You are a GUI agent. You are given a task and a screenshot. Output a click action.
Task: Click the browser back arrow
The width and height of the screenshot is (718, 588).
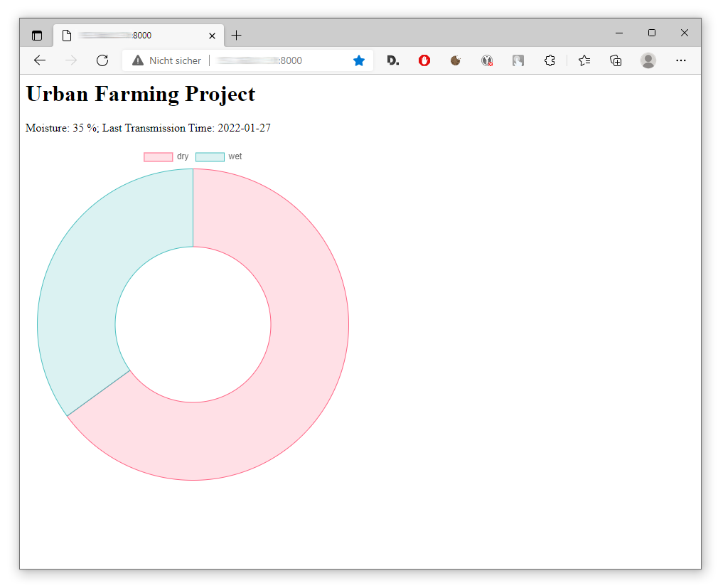[x=40, y=60]
